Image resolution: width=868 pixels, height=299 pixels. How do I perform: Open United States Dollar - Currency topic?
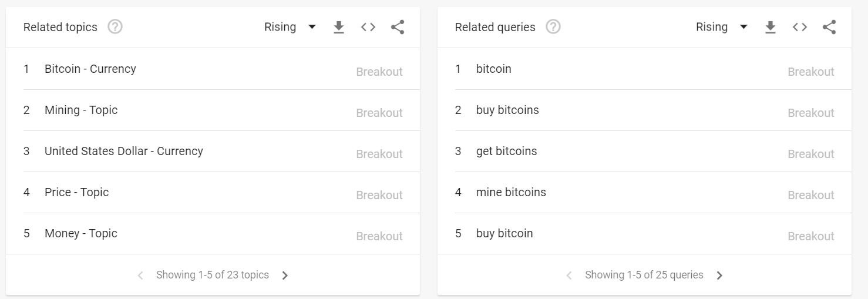(x=124, y=151)
